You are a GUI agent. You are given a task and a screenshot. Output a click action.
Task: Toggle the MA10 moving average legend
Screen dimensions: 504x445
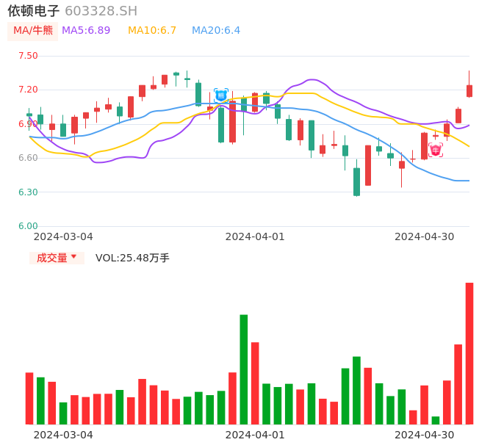pyautogui.click(x=152, y=31)
